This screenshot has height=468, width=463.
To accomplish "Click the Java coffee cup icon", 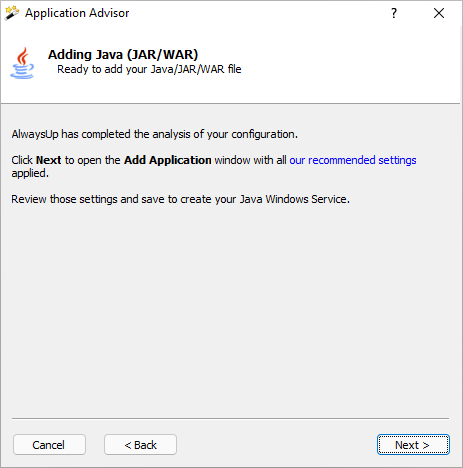I will pyautogui.click(x=22, y=63).
